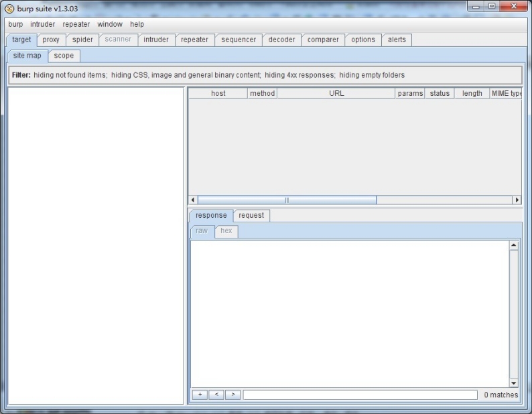Image resolution: width=532 pixels, height=414 pixels.
Task: Open the window menu
Action: (x=110, y=24)
